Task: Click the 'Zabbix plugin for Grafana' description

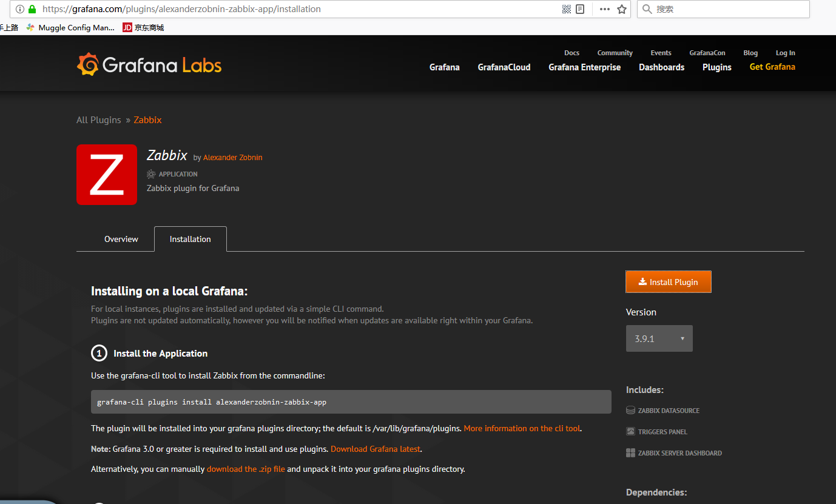Action: pos(193,188)
